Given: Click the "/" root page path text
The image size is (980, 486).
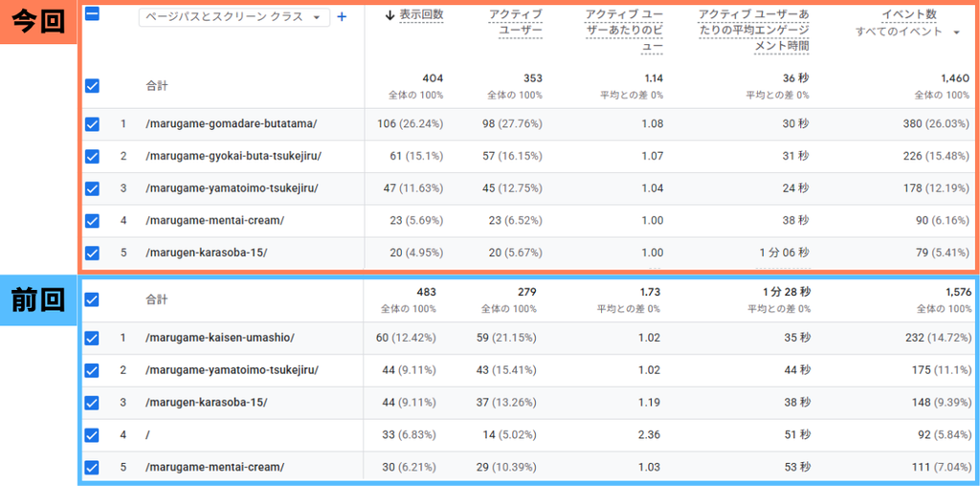Looking at the screenshot, I should 147,434.
